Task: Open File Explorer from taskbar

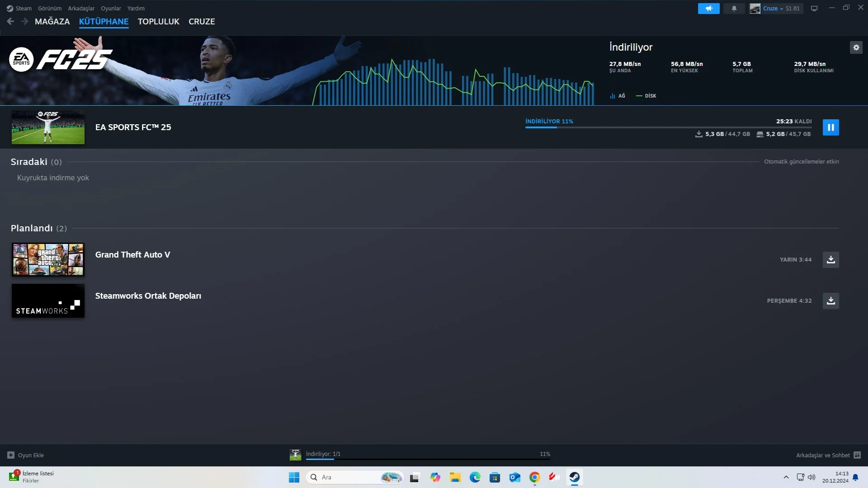Action: 455,477
